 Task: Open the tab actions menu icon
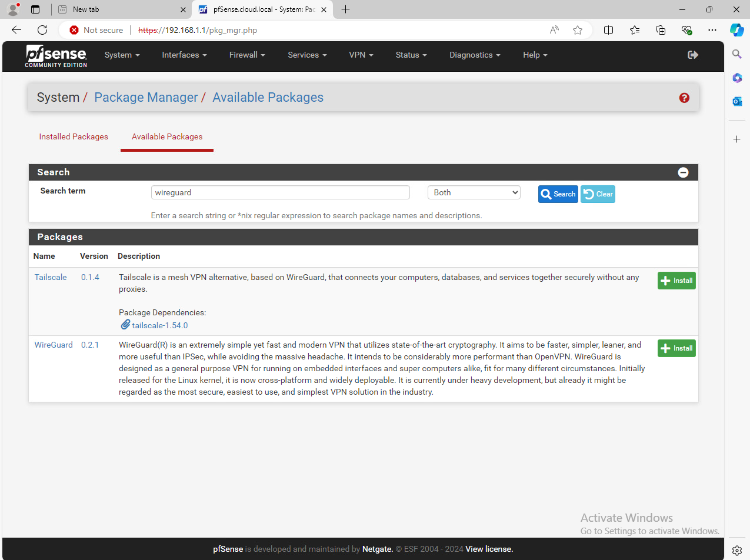35,9
